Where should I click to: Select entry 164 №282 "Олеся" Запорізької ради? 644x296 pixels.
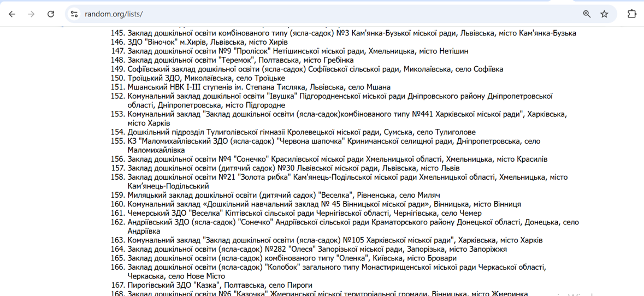(x=317, y=249)
